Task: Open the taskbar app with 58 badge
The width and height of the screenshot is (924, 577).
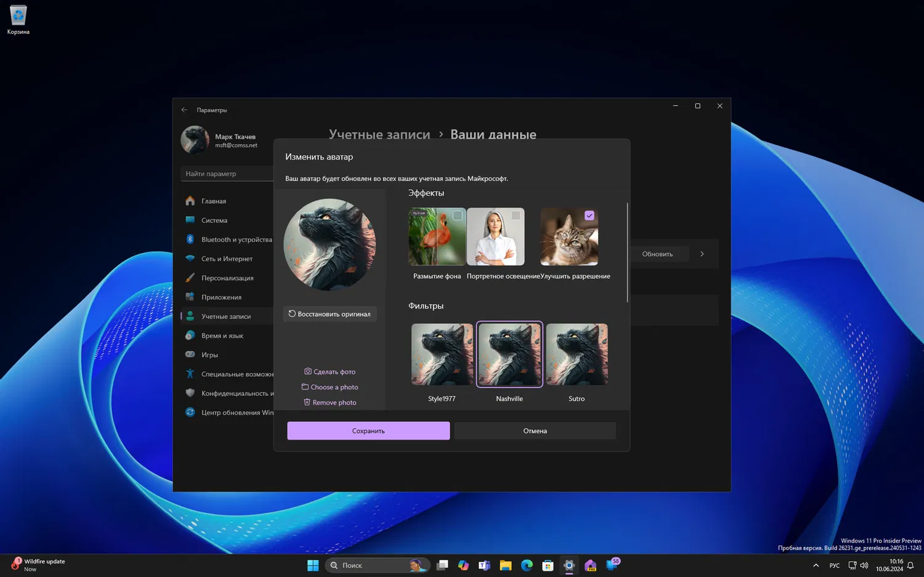Action: click(612, 565)
